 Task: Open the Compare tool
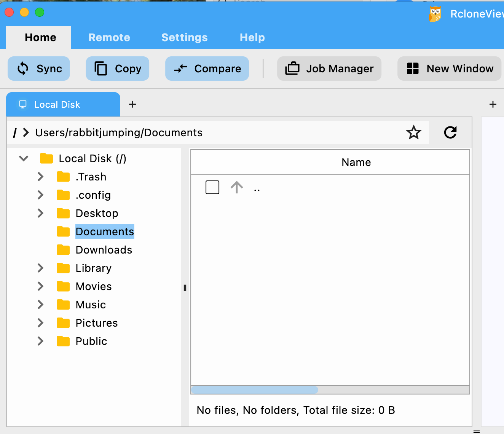(207, 69)
